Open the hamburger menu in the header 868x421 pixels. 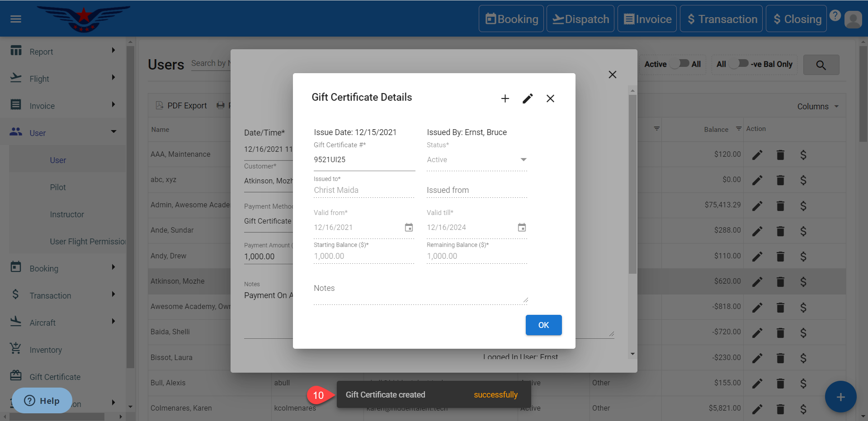point(16,19)
